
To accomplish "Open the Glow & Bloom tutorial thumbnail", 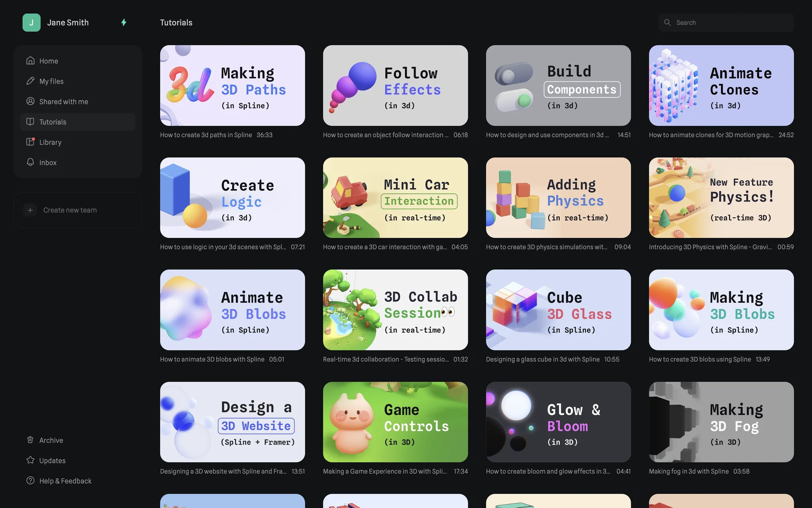I will point(558,422).
